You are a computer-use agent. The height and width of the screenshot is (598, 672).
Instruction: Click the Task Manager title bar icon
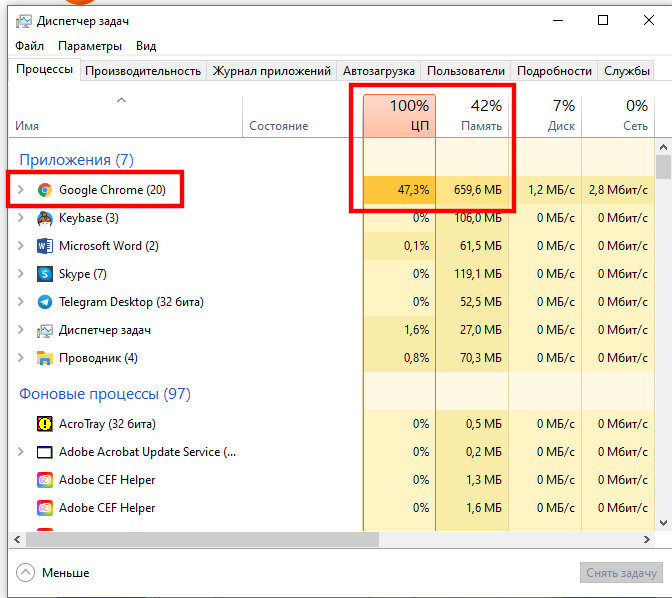coord(24,21)
